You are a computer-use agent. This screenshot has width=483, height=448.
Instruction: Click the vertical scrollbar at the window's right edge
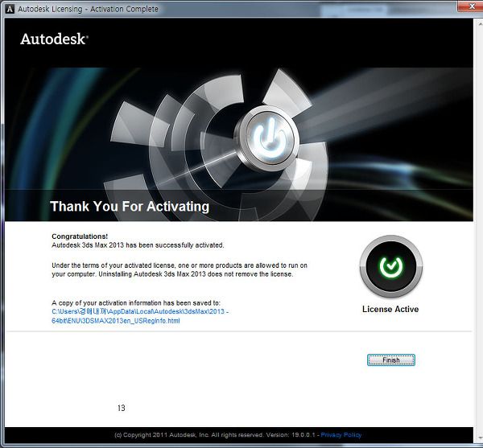coord(478,231)
